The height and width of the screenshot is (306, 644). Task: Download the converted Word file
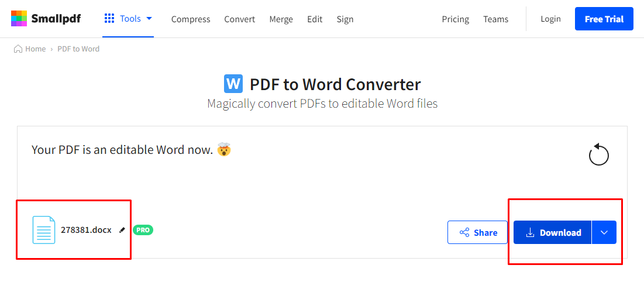click(552, 232)
